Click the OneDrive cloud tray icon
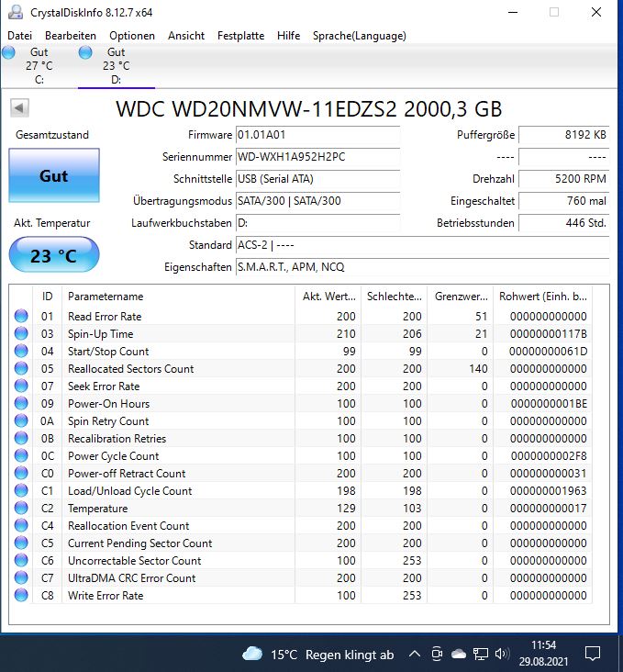Viewport: 623px width, 672px height. (459, 654)
